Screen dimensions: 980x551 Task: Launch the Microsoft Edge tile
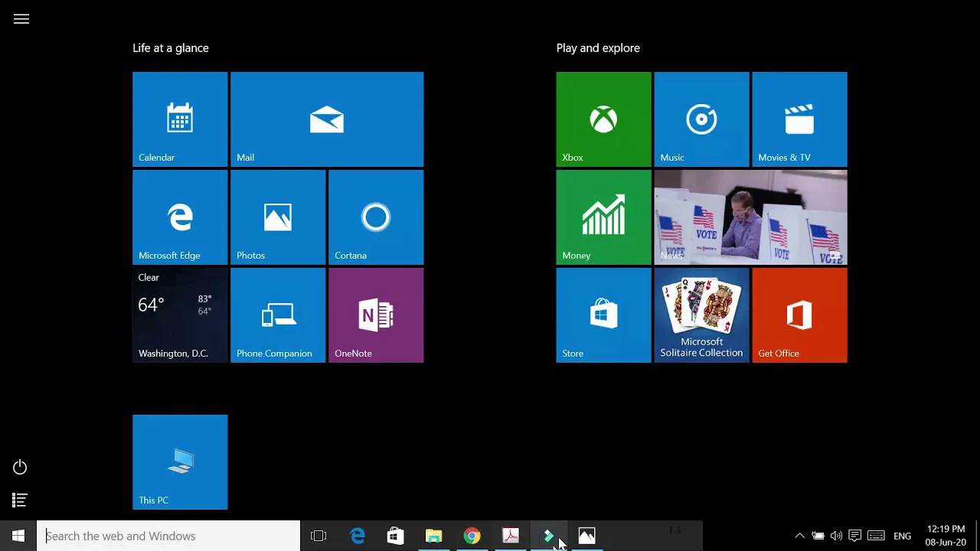[x=180, y=217]
